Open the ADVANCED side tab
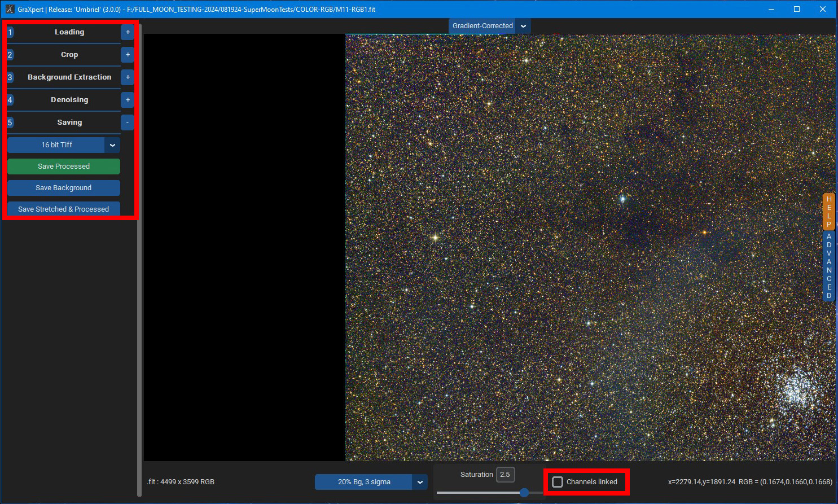The height and width of the screenshot is (504, 838). [x=829, y=266]
